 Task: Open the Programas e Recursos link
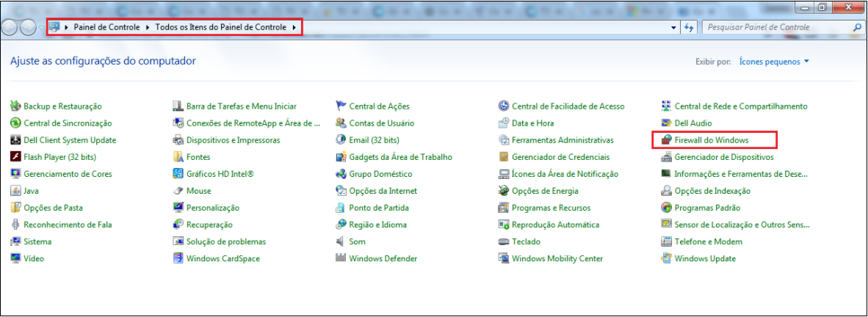tap(551, 208)
